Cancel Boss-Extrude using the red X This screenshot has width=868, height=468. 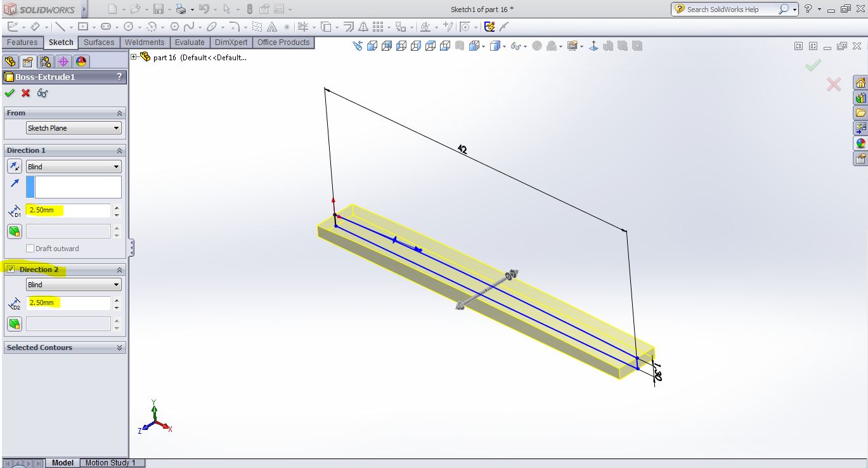point(25,93)
